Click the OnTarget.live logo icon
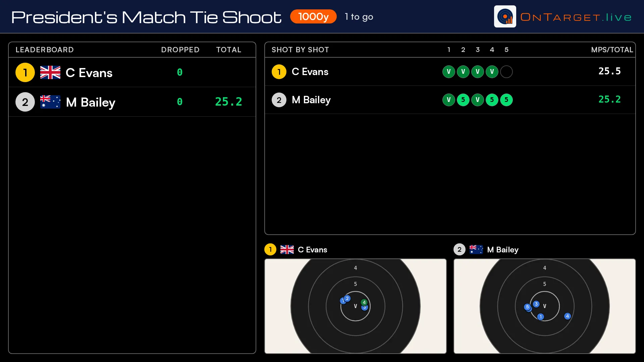 [x=505, y=16]
